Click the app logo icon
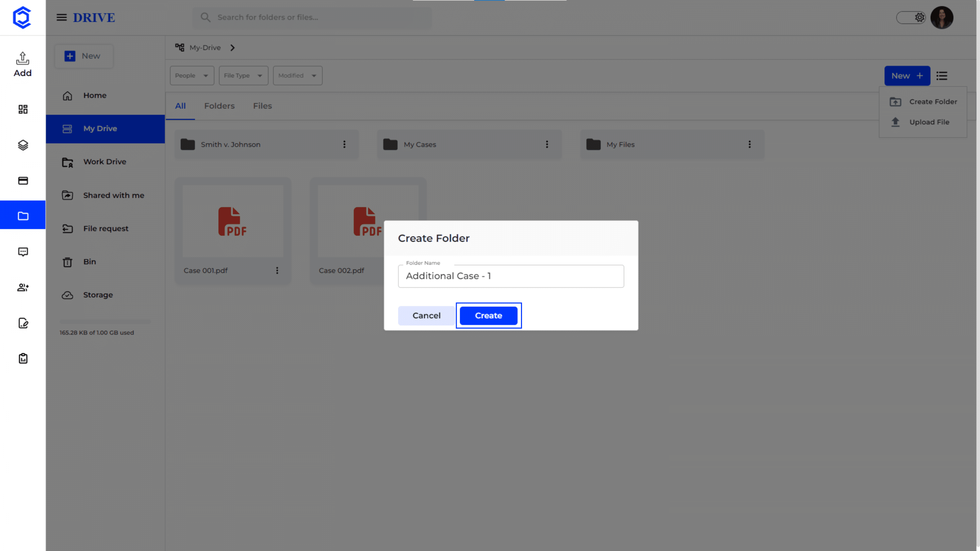This screenshot has height=551, width=980. tap(22, 17)
